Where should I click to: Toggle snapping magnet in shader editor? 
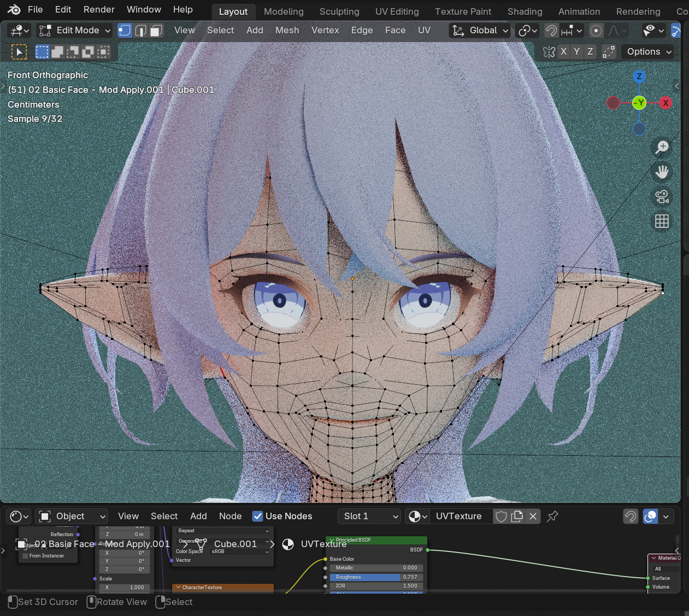[631, 517]
